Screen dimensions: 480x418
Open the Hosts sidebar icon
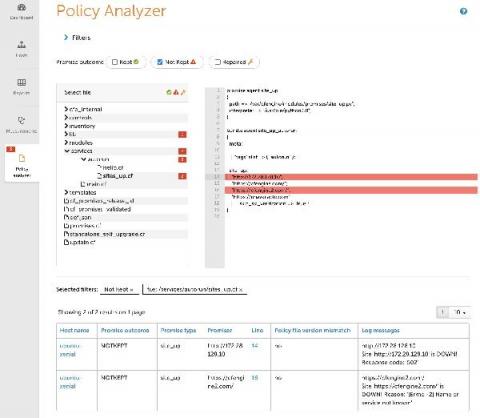tap(21, 48)
